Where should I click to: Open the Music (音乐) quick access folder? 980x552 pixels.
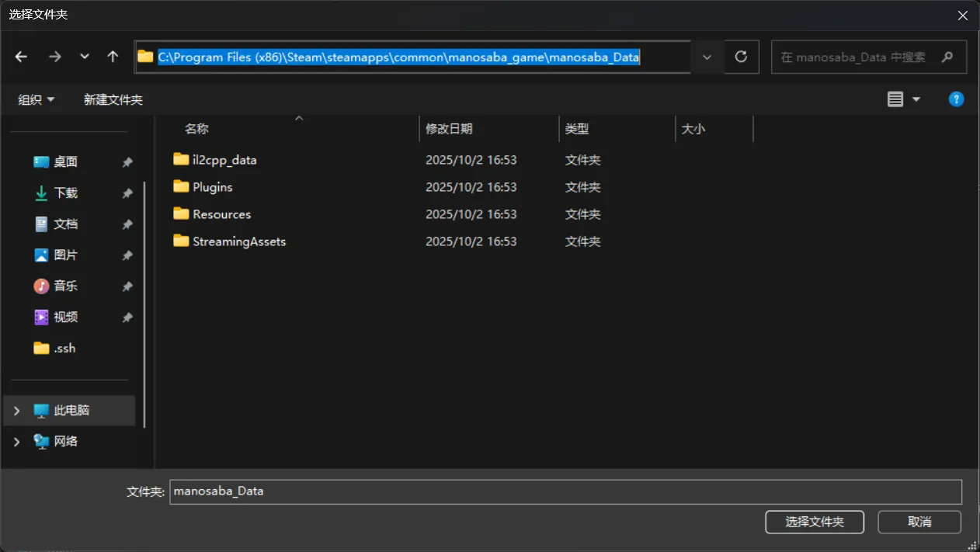pyautogui.click(x=65, y=286)
